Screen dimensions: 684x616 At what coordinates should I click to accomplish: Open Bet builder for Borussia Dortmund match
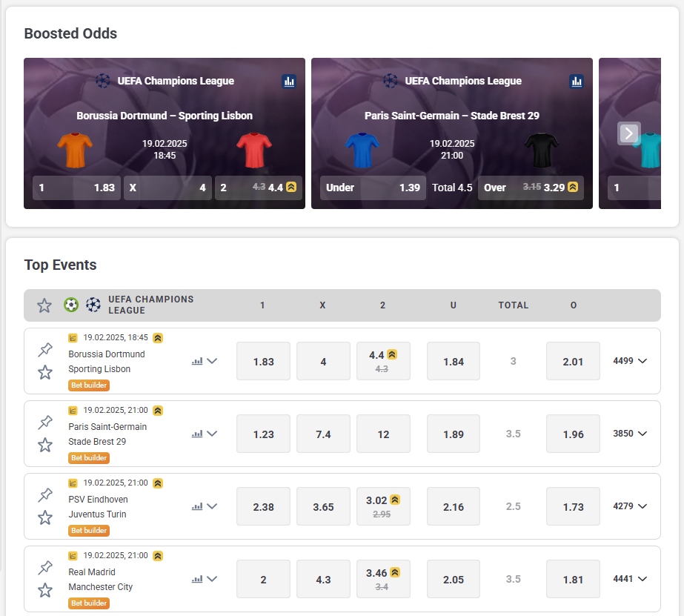tap(89, 385)
